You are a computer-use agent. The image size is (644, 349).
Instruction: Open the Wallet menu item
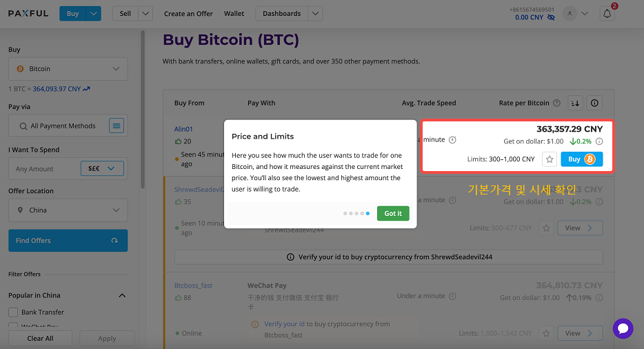tap(234, 14)
